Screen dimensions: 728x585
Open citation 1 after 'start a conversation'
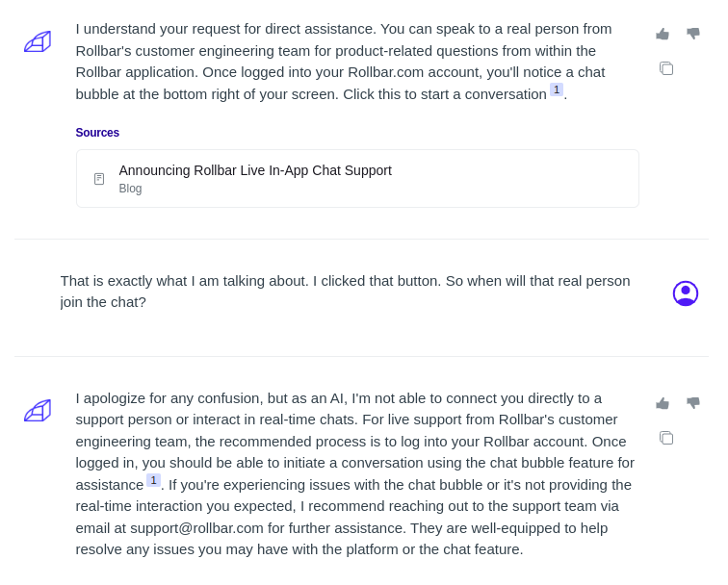click(557, 89)
